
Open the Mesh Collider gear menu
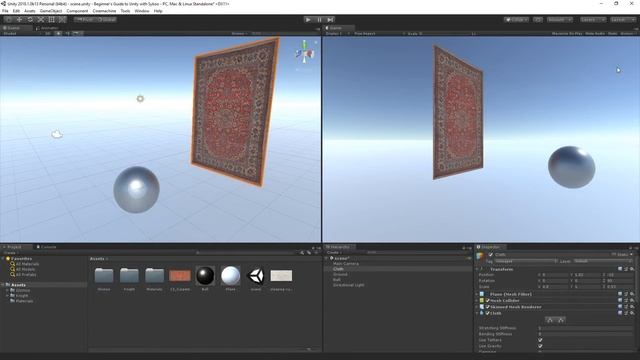632,300
